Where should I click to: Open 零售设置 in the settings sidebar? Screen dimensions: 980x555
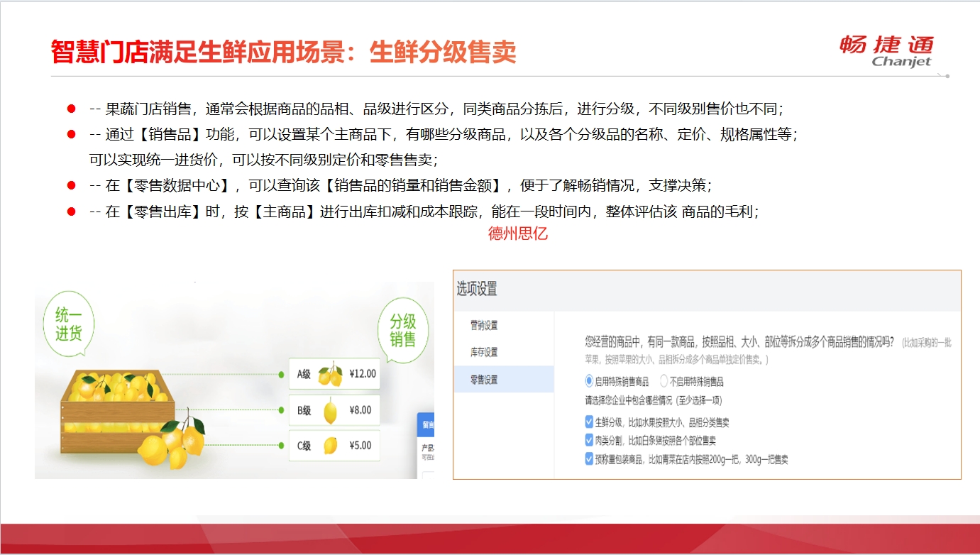click(x=504, y=380)
